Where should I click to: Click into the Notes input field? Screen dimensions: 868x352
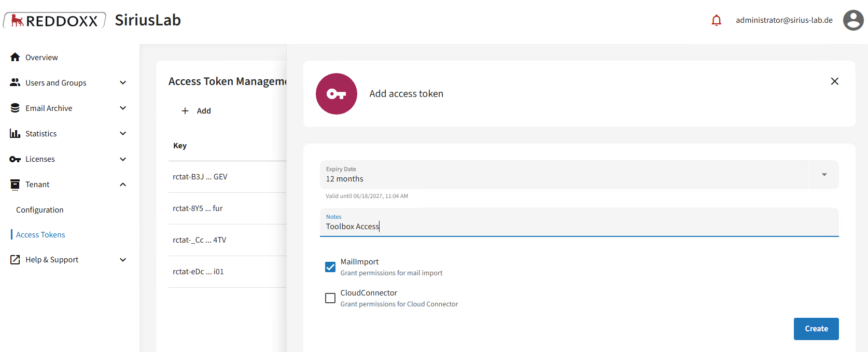click(x=579, y=222)
